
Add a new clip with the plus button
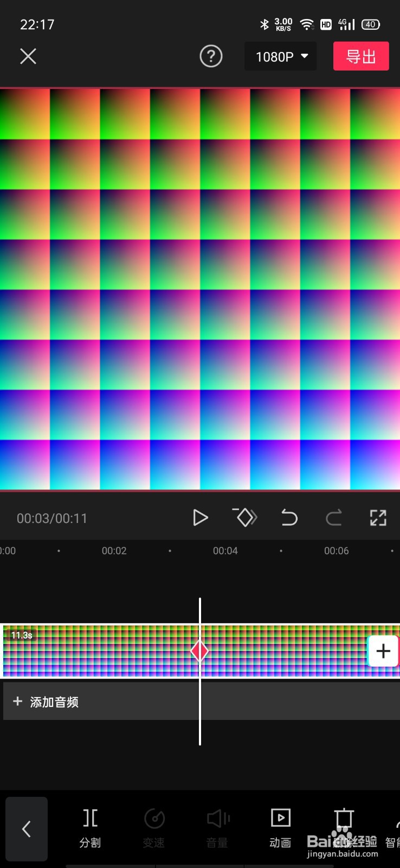pyautogui.click(x=383, y=650)
